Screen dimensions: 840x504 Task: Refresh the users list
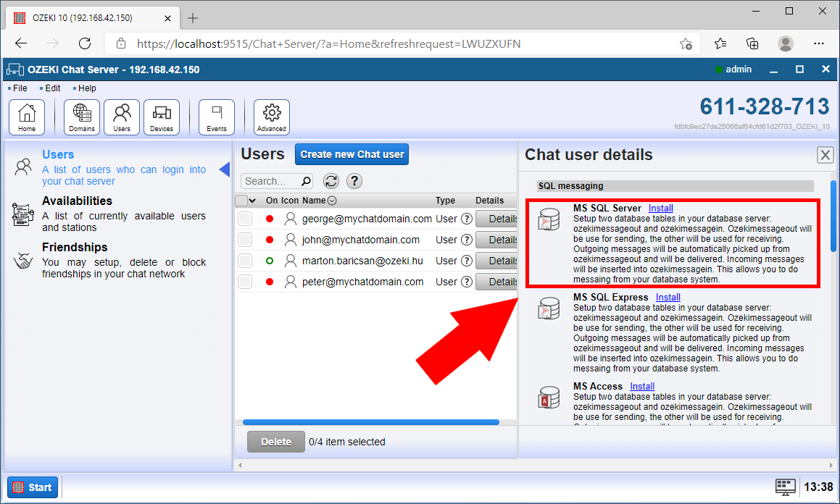(331, 180)
